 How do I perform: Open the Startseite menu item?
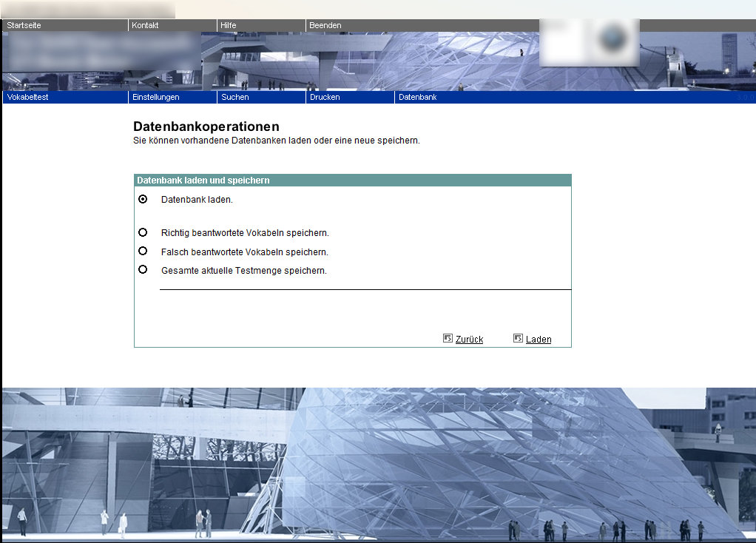point(24,25)
